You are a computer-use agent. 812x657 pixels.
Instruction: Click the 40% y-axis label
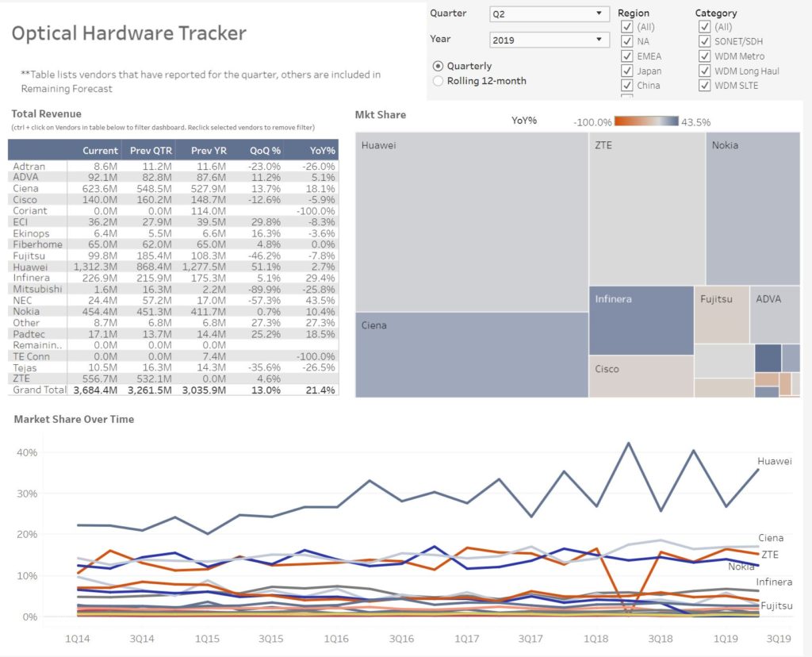coord(27,452)
